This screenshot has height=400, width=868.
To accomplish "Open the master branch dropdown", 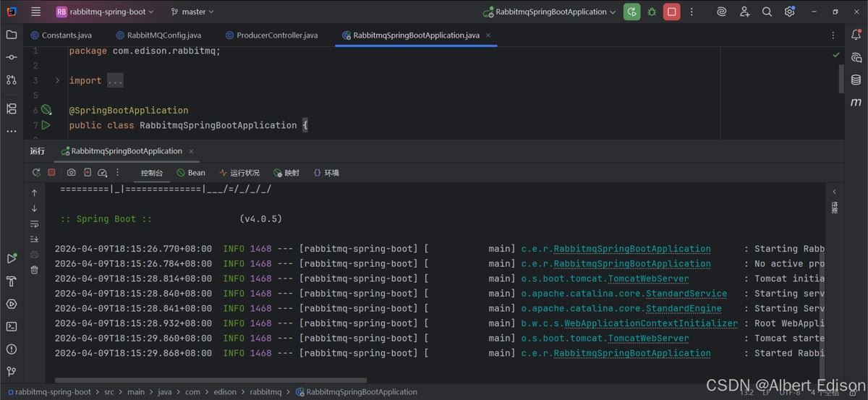I will (x=192, y=12).
